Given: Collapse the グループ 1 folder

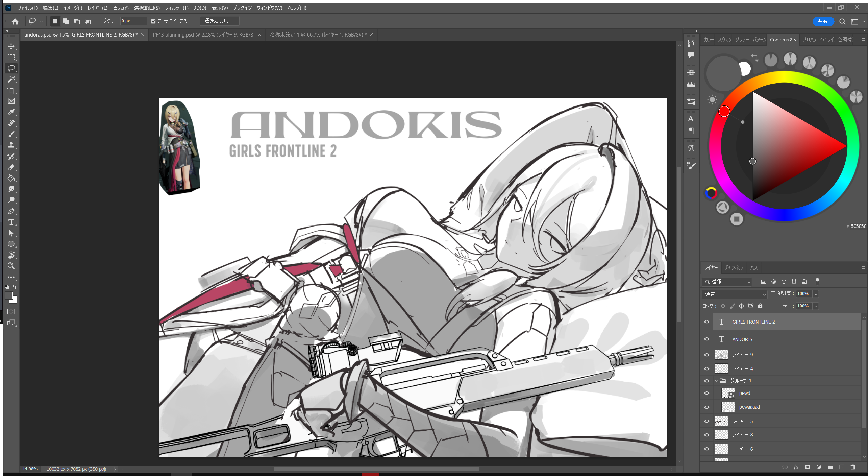Looking at the screenshot, I should 716,381.
